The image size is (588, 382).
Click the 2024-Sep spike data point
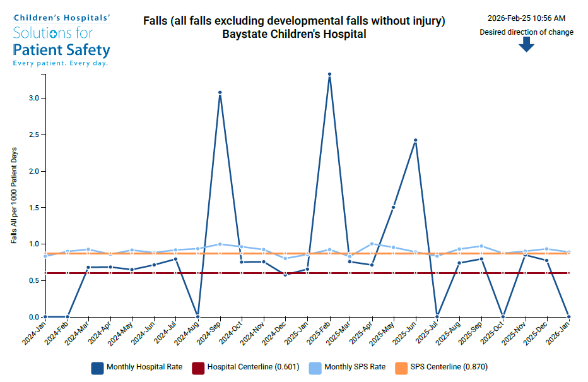pos(220,92)
